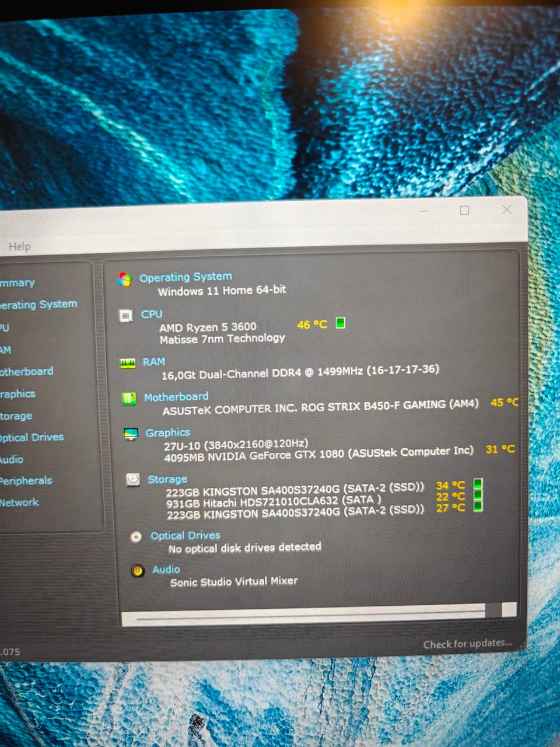560x747 pixels.
Task: Click the Optical Drives disc icon
Action: (x=136, y=537)
